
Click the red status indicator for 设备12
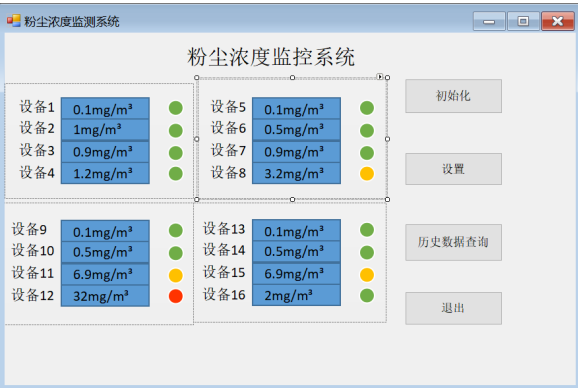(175, 296)
